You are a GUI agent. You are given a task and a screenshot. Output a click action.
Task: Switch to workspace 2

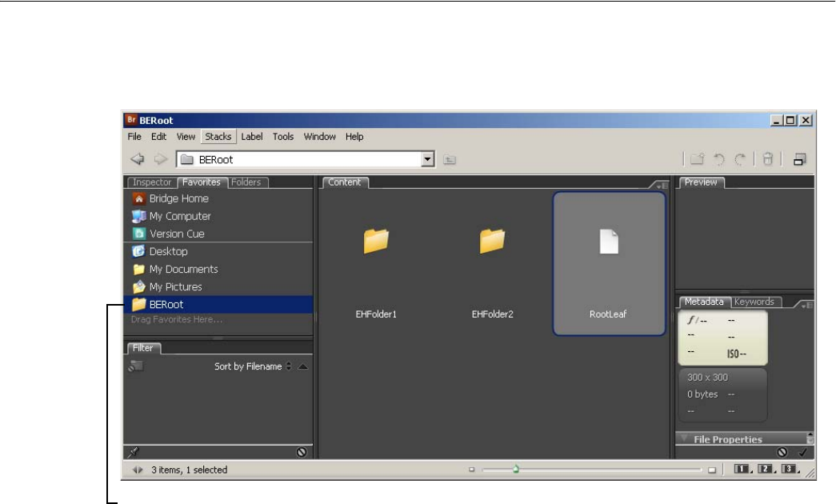(x=766, y=470)
